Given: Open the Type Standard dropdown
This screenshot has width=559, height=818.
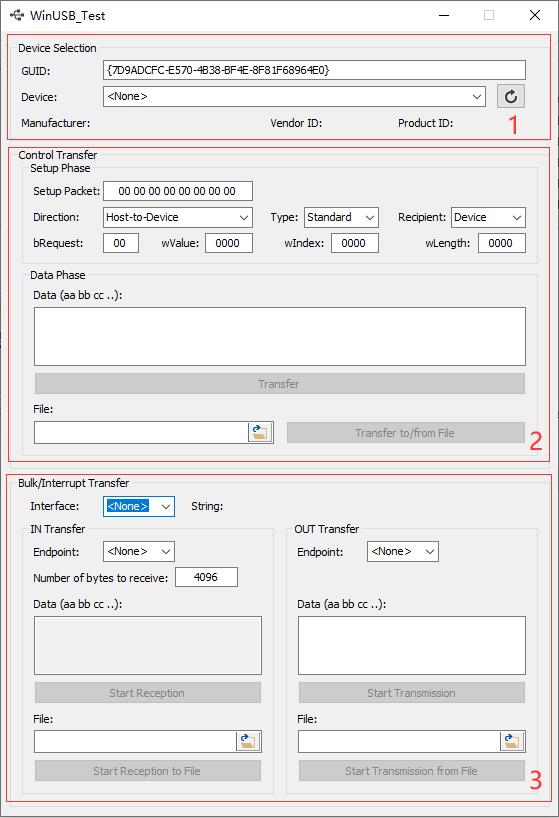Looking at the screenshot, I should click(341, 218).
